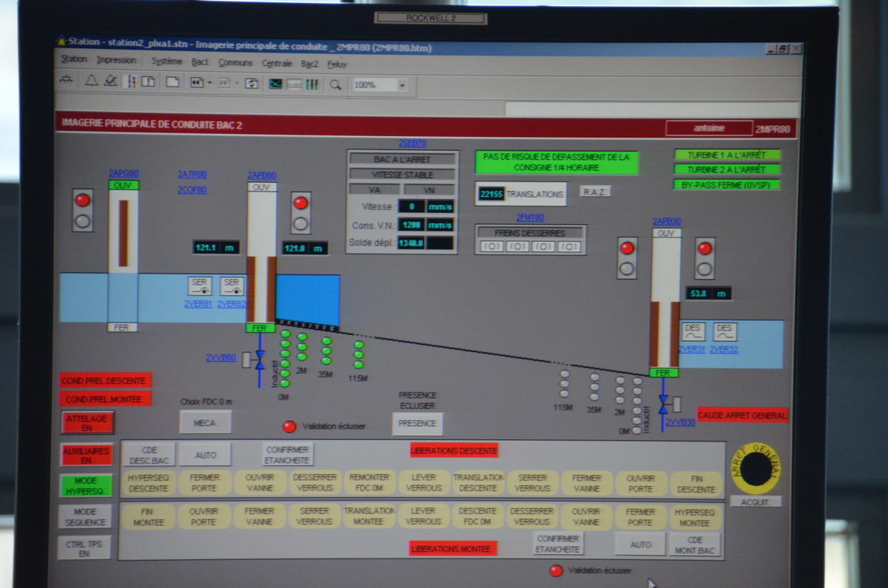Click the alarm bell toolbar icon
This screenshot has width=888, height=588.
(91, 82)
